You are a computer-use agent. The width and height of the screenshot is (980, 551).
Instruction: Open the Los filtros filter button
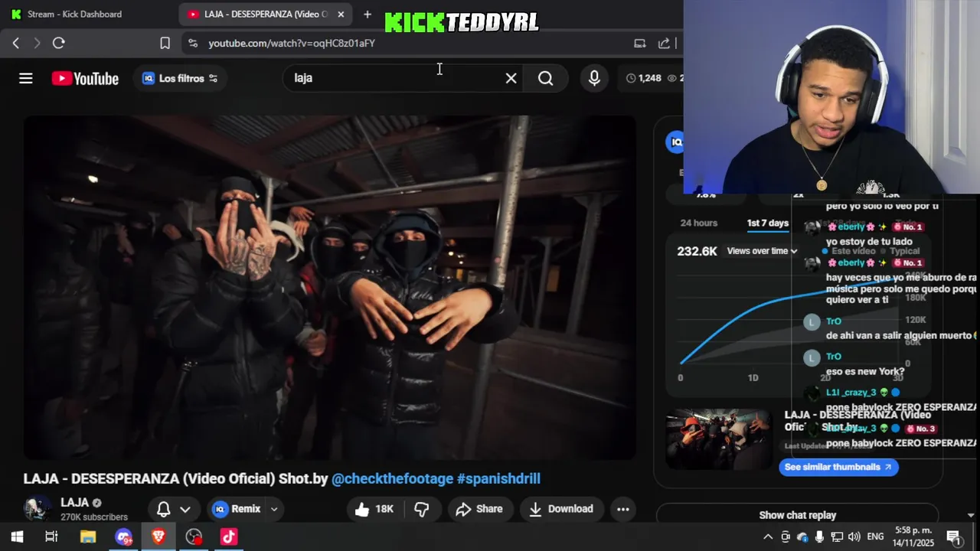180,78
